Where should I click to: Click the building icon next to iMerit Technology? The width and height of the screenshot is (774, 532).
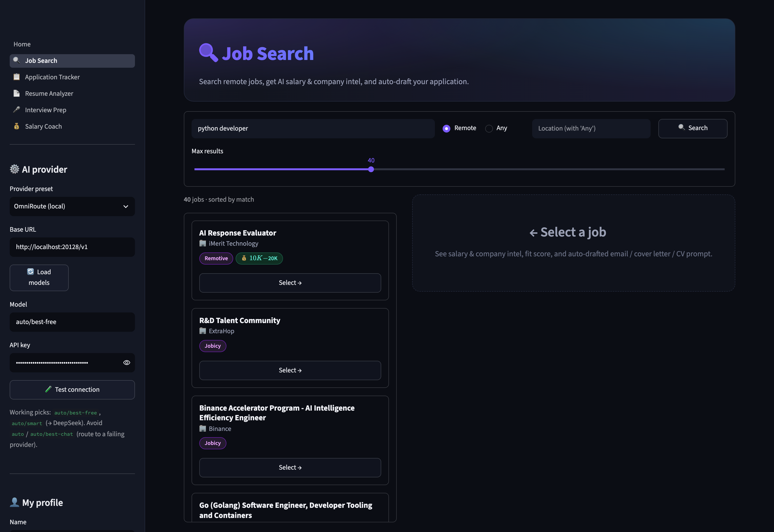tap(203, 243)
